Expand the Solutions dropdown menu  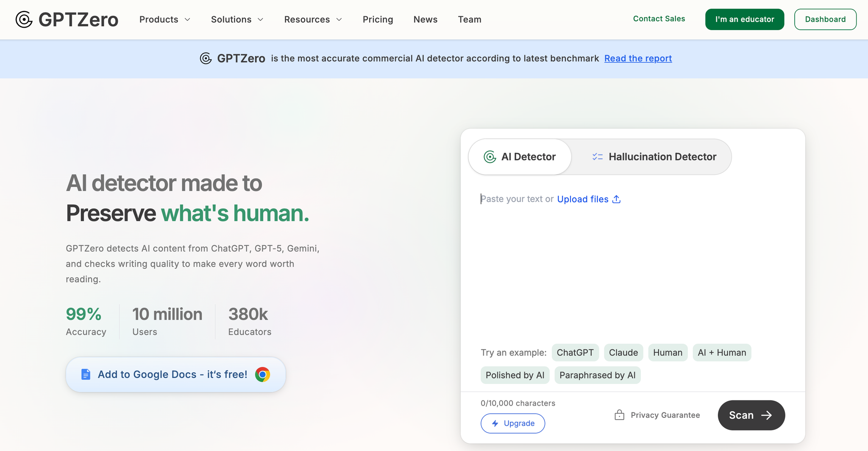(x=237, y=20)
